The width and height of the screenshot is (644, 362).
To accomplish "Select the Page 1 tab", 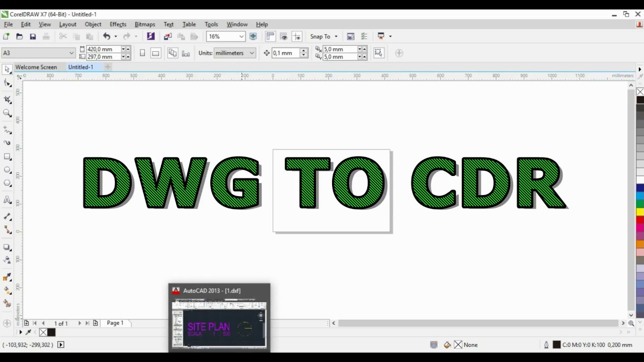I will (x=115, y=323).
